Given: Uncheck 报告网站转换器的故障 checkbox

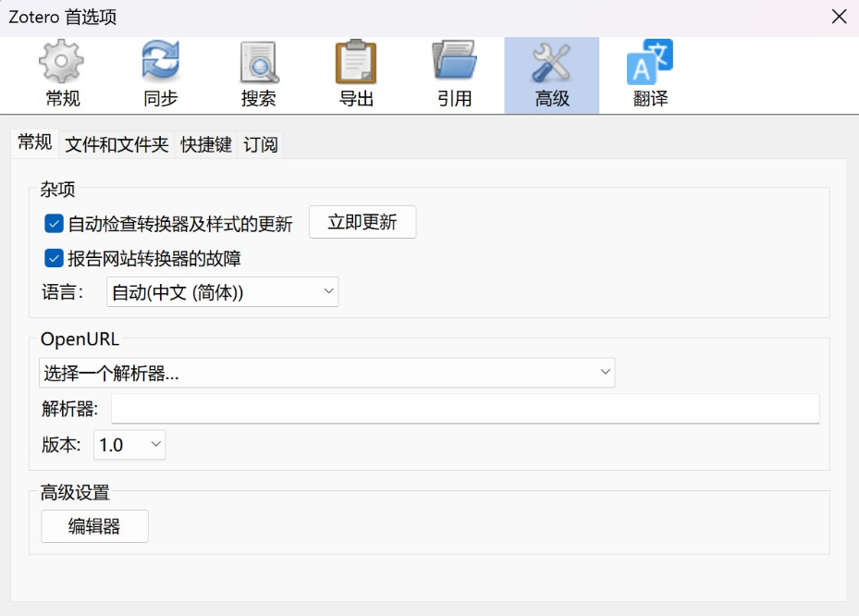Looking at the screenshot, I should click(x=54, y=258).
